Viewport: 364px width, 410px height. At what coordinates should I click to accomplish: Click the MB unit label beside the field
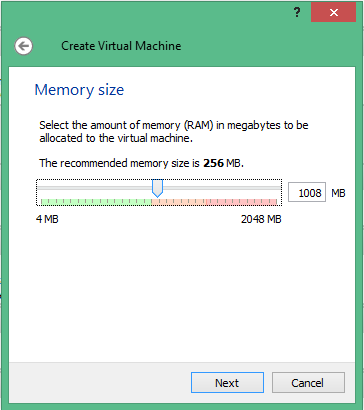pyautogui.click(x=338, y=193)
